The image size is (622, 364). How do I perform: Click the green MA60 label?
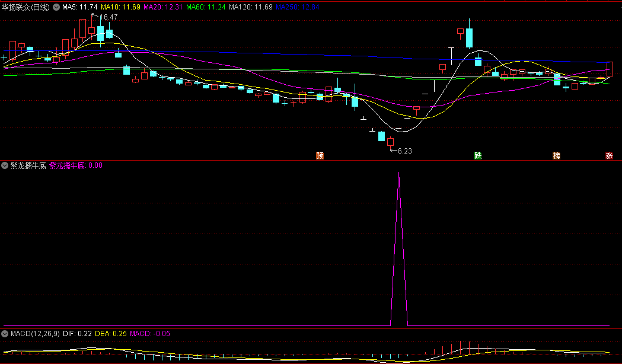coord(206,7)
